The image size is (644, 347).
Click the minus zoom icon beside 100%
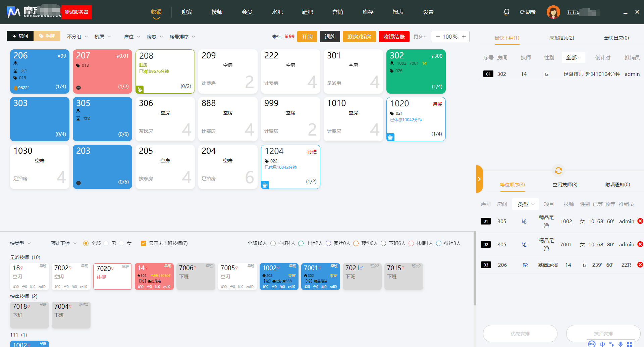(438, 37)
